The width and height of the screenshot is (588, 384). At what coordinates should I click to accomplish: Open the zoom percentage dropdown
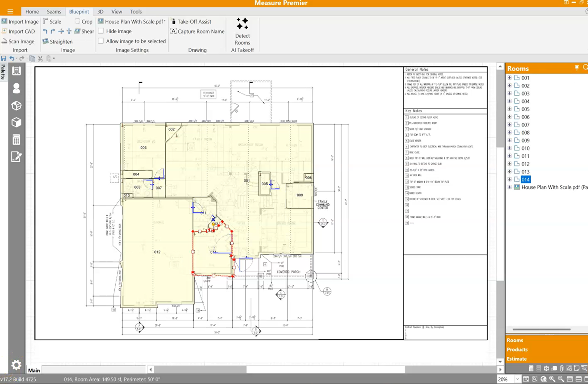pyautogui.click(x=517, y=379)
